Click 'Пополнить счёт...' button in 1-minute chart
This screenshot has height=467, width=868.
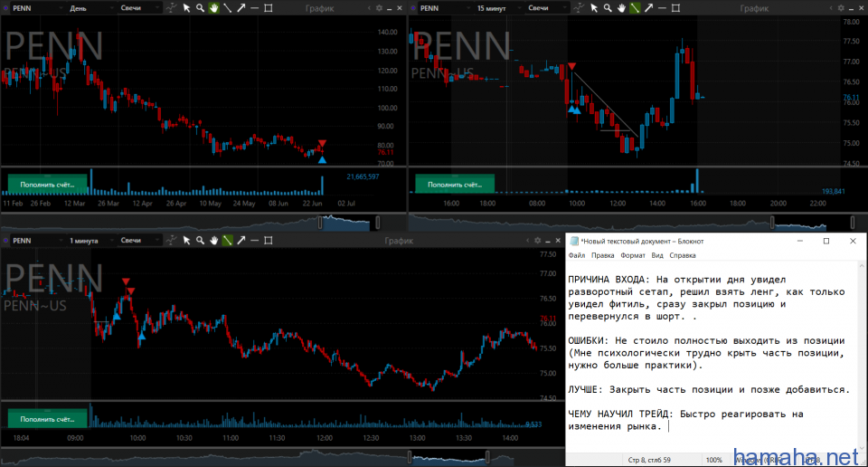click(47, 419)
